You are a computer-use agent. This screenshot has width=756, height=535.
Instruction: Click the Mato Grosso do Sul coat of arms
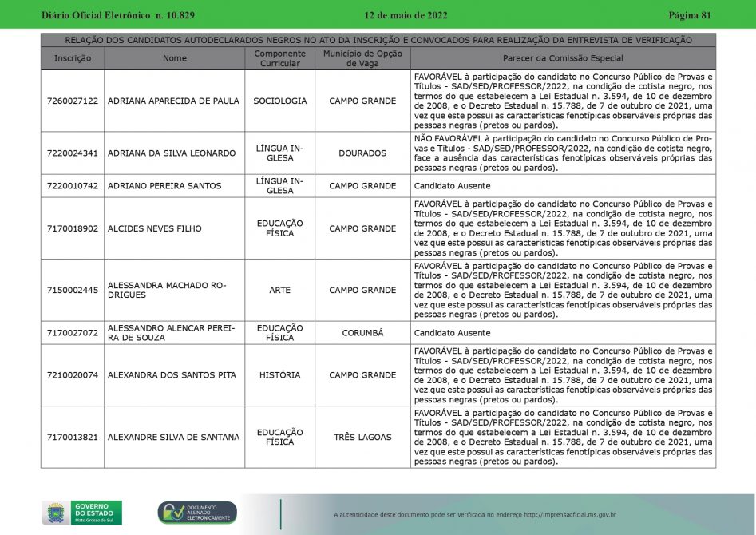[x=55, y=513]
